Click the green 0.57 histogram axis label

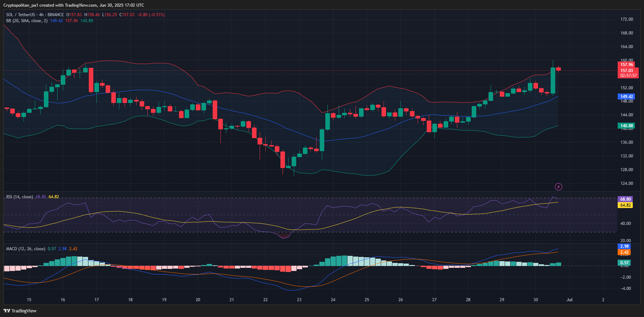tap(624, 263)
